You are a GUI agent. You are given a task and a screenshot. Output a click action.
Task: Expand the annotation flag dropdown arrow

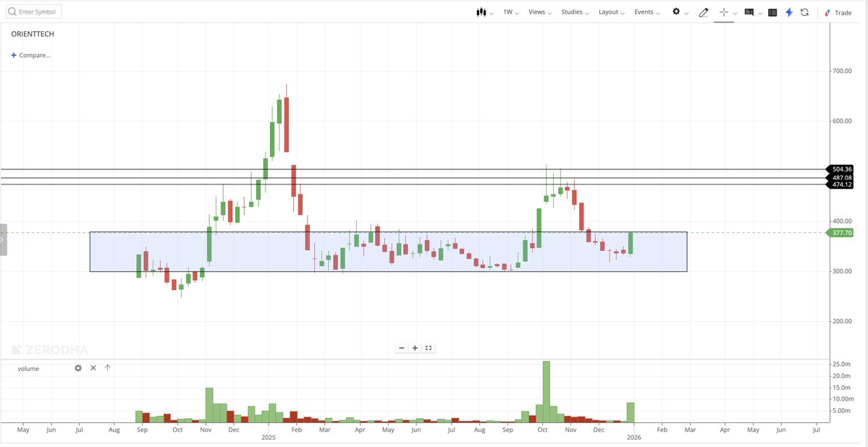[x=760, y=13]
